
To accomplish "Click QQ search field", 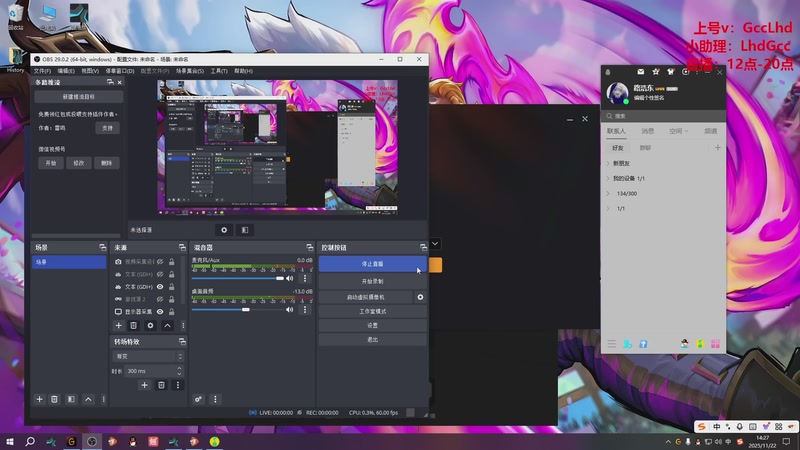I will tap(663, 116).
